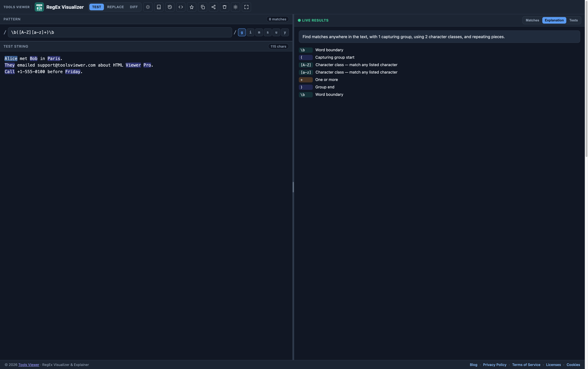Enable the sticky 'y' flag
The height and width of the screenshot is (369, 588).
(x=285, y=32)
